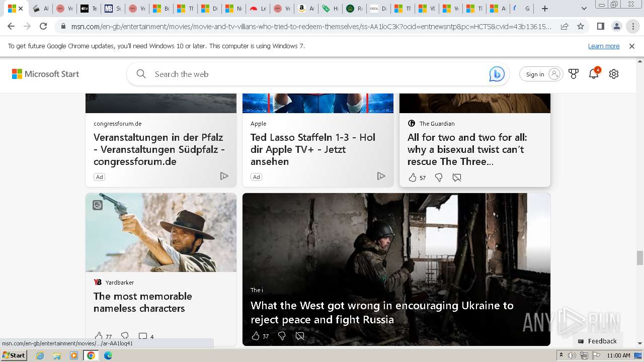Open Microsoft Edge from the taskbar
Image resolution: width=644 pixels, height=362 pixels.
pos(108,355)
